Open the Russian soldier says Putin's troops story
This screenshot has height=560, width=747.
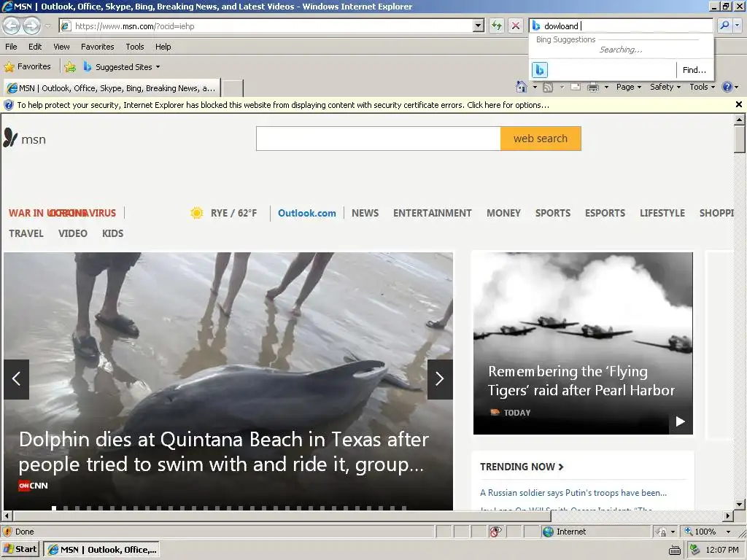click(x=573, y=493)
